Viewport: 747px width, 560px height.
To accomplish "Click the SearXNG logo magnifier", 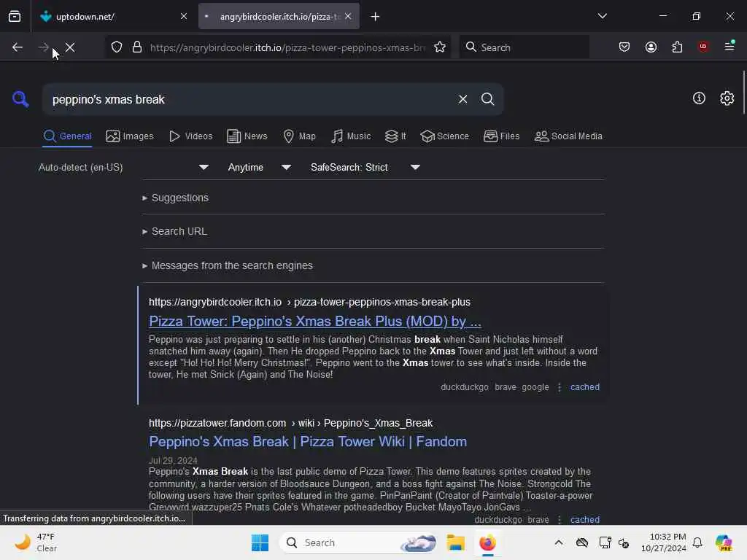I will tap(20, 99).
